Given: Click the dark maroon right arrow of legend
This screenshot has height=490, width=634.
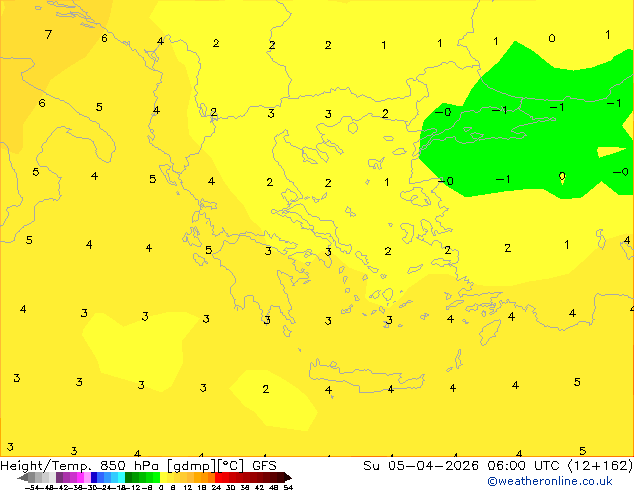Looking at the screenshot, I should [287, 478].
